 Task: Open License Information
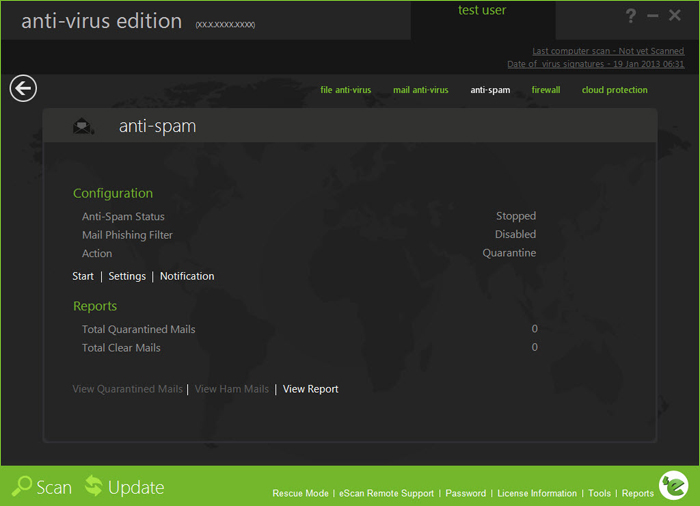click(x=537, y=493)
